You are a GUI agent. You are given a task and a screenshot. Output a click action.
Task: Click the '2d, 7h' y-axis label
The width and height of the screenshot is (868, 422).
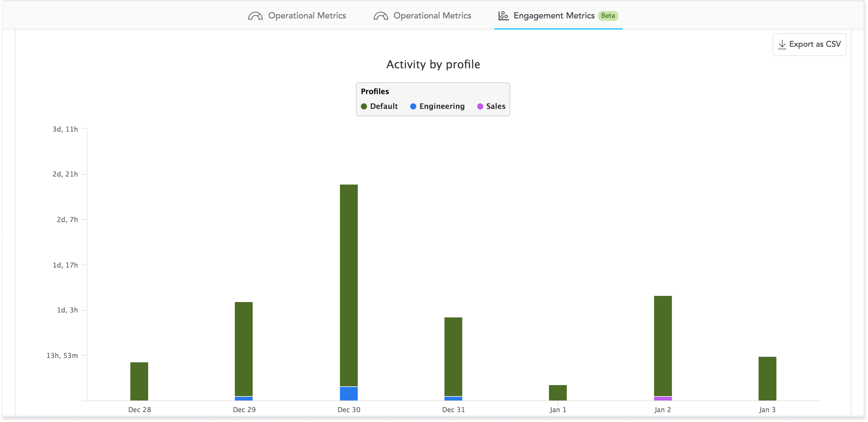(67, 219)
